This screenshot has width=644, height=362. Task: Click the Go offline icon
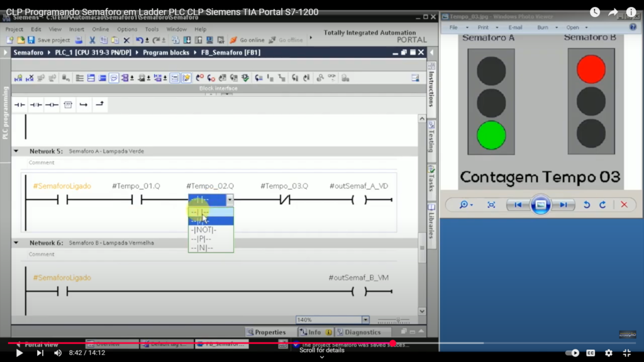272,40
